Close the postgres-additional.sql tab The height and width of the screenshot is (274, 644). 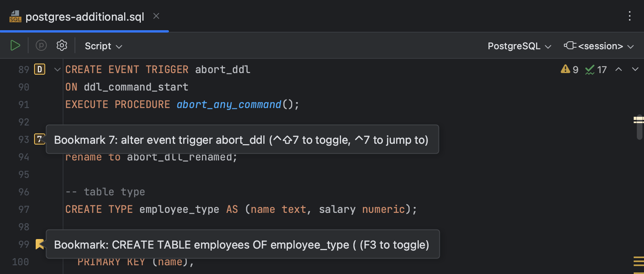(x=156, y=16)
